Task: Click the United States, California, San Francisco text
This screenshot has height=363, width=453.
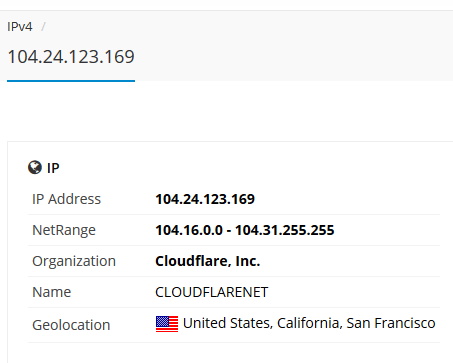Action: pos(309,323)
